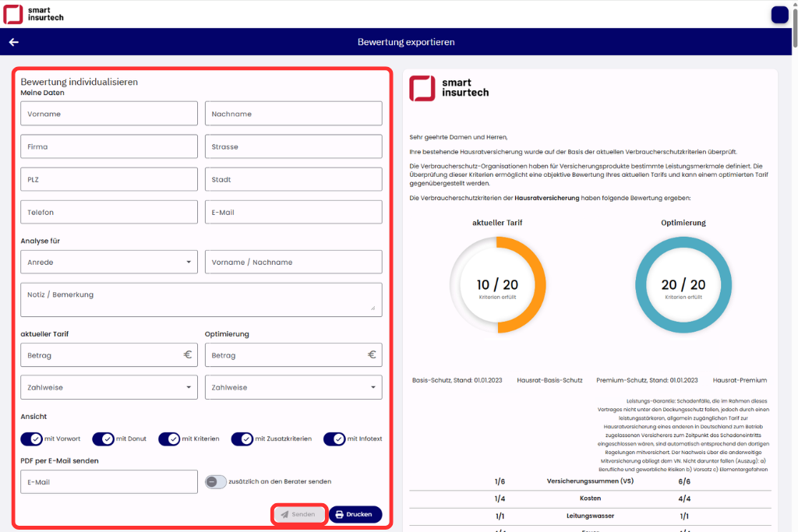Click the euro icon in Optimierung Betrag
Viewport: 798px width, 532px height.
click(x=372, y=355)
